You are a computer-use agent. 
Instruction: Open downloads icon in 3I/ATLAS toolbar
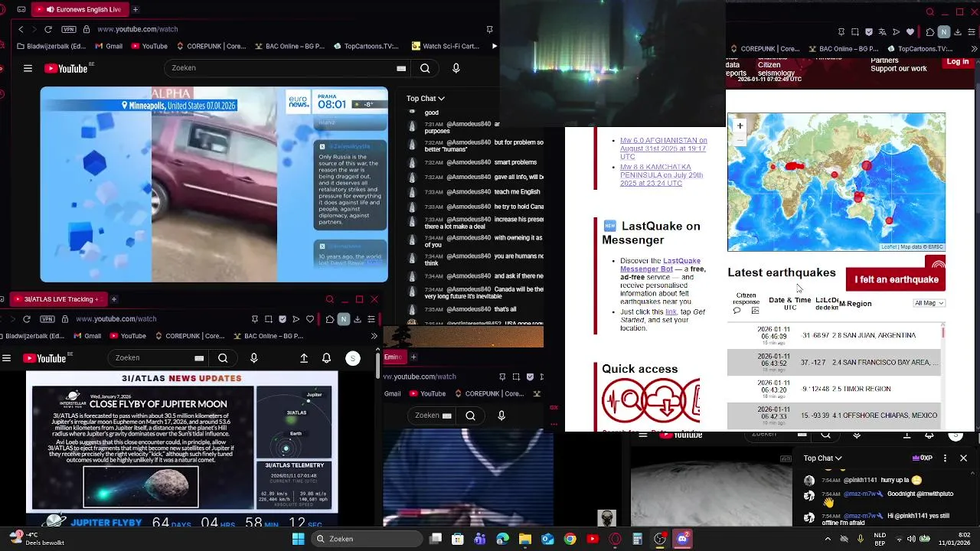point(358,319)
